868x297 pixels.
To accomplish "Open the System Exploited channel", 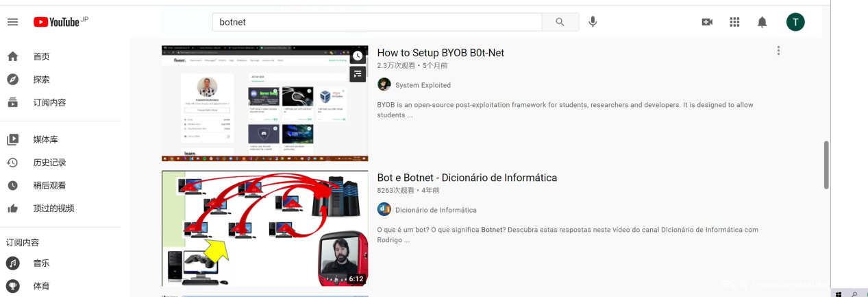I will (x=423, y=85).
